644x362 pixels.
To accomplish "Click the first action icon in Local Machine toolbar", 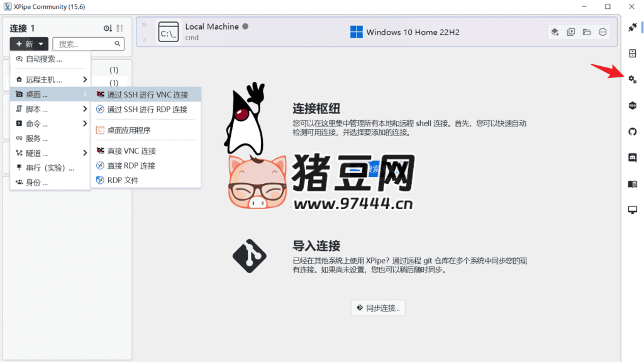I will click(x=555, y=32).
